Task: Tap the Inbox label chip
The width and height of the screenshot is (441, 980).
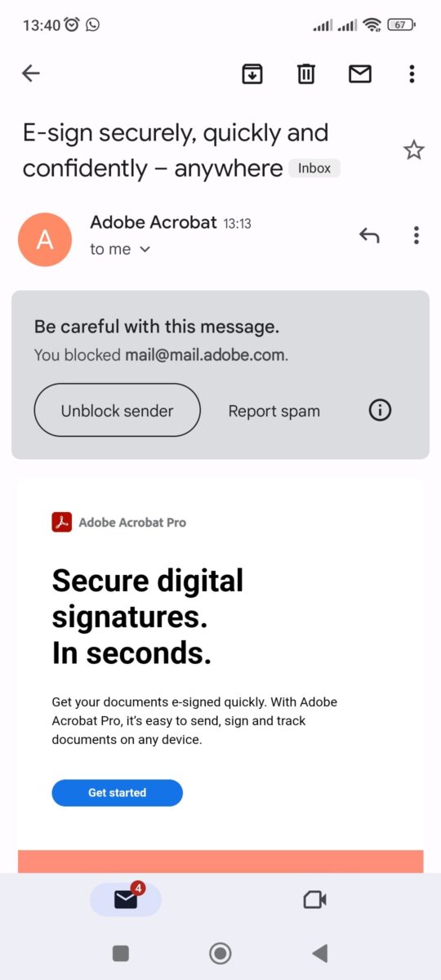Action: click(314, 168)
